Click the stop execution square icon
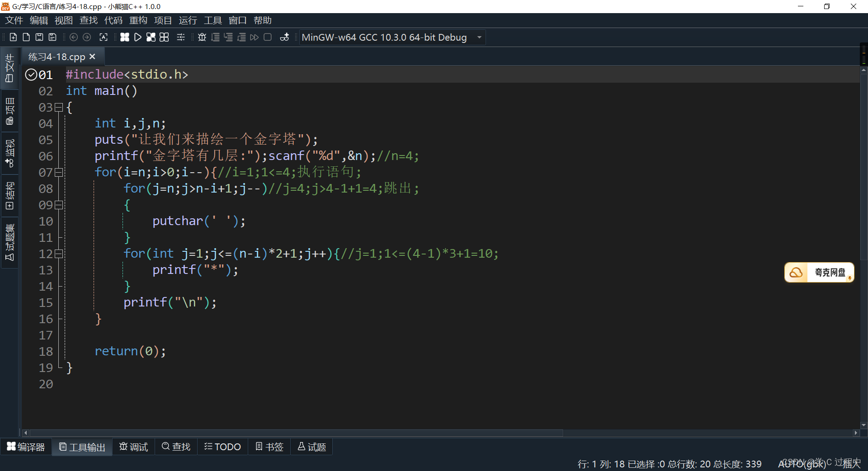Image resolution: width=868 pixels, height=471 pixels. [x=268, y=37]
